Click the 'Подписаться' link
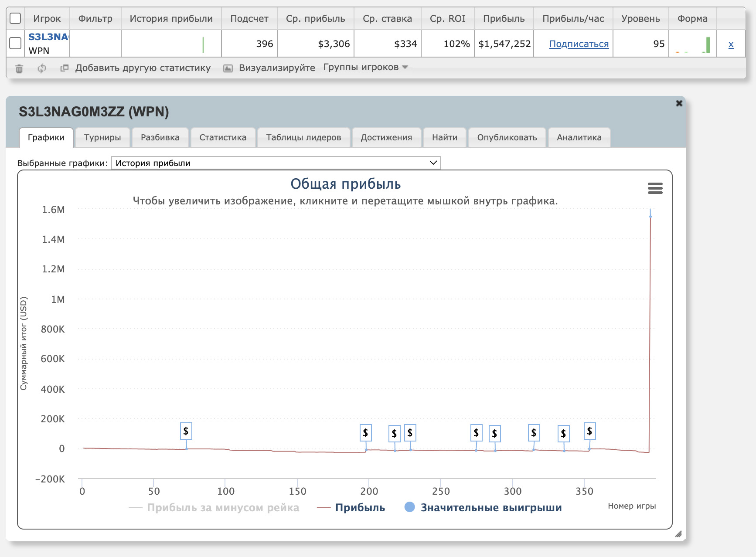756x557 pixels. pos(579,44)
